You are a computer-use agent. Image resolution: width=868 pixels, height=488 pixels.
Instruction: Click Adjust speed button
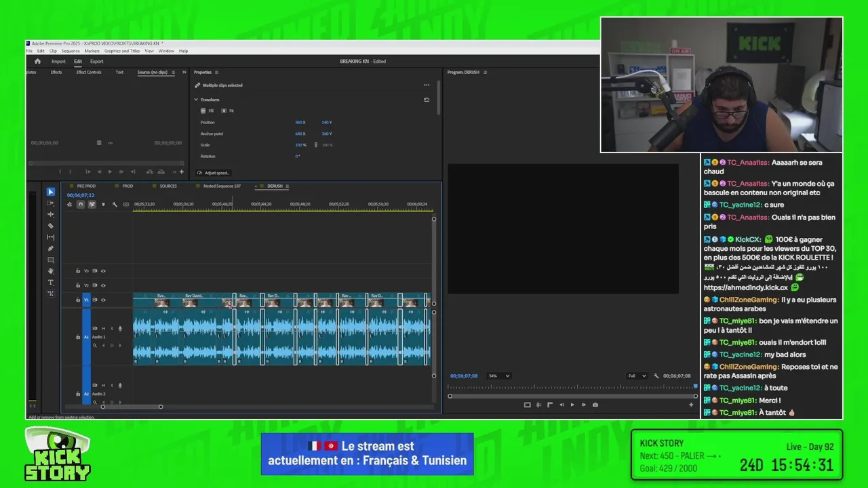[214, 173]
